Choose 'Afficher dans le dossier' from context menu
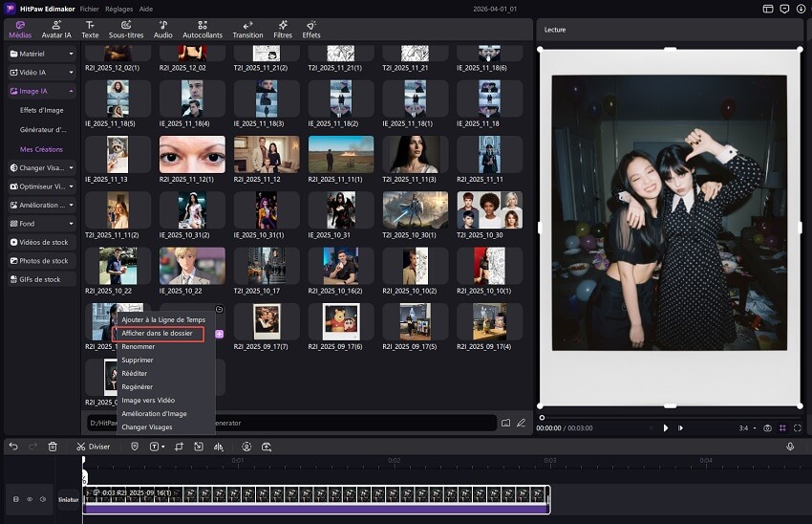 [157, 333]
